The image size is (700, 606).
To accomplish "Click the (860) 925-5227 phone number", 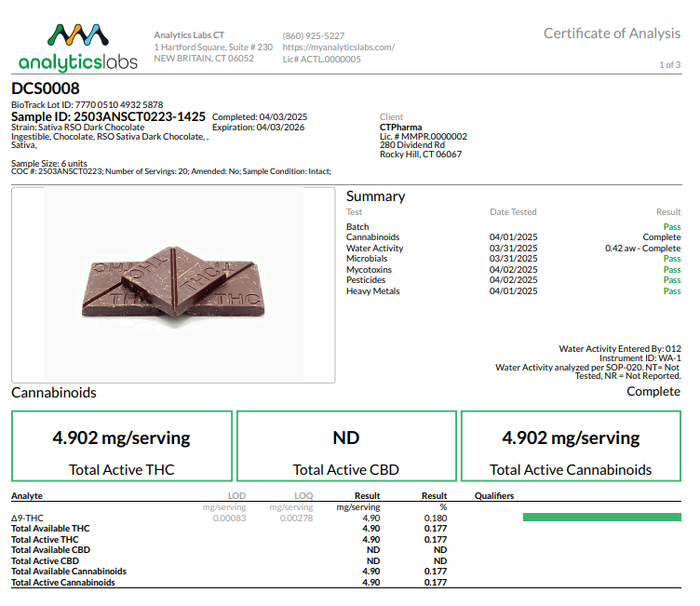I will tap(313, 35).
